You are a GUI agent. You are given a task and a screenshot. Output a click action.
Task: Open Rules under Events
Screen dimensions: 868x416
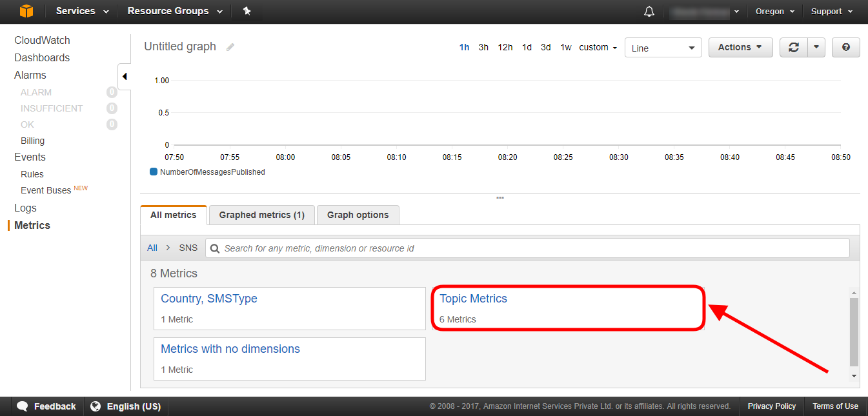32,174
